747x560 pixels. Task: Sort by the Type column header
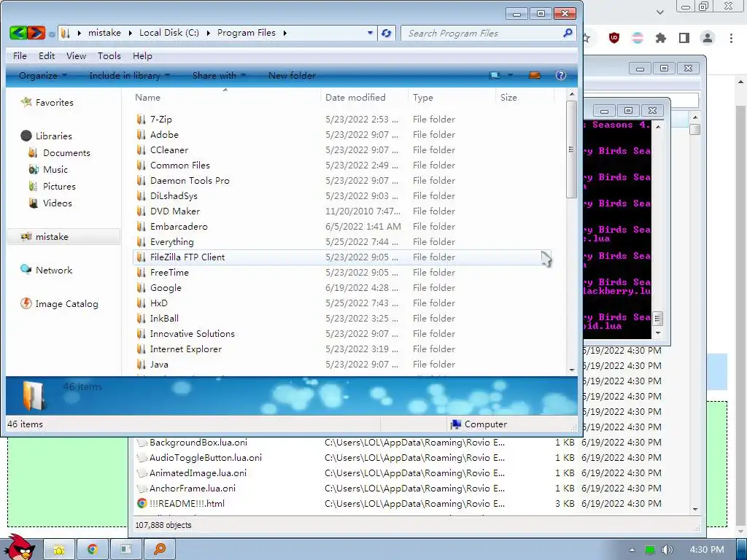[x=452, y=97]
